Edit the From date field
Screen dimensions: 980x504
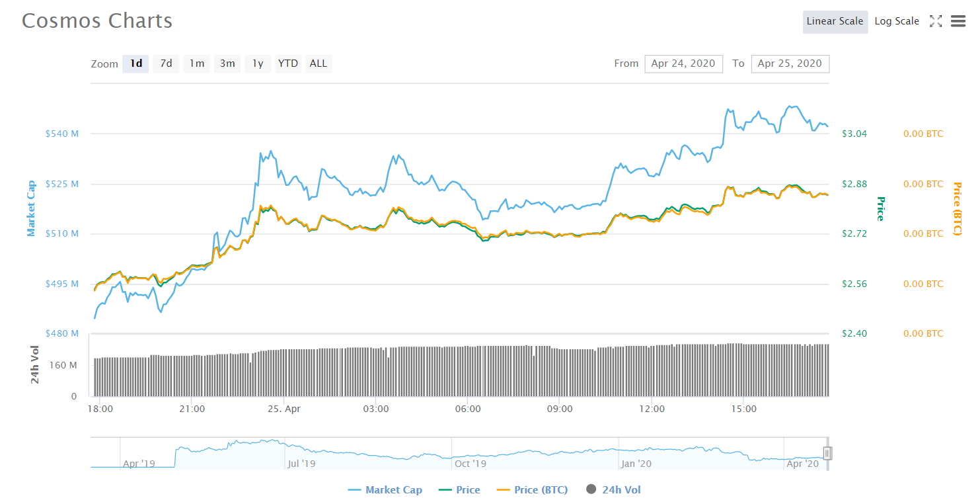pos(683,63)
